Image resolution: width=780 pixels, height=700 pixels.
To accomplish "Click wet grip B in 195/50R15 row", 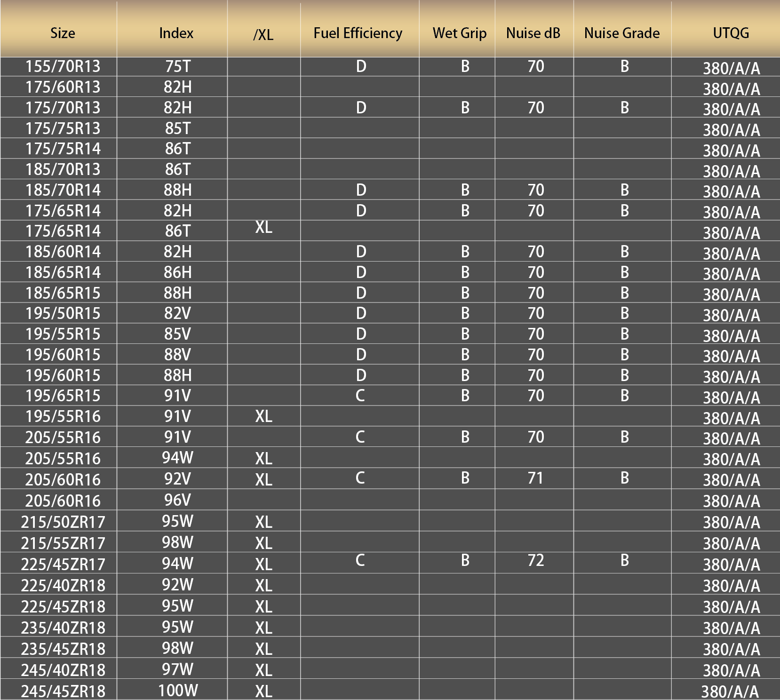I will pos(465,313).
